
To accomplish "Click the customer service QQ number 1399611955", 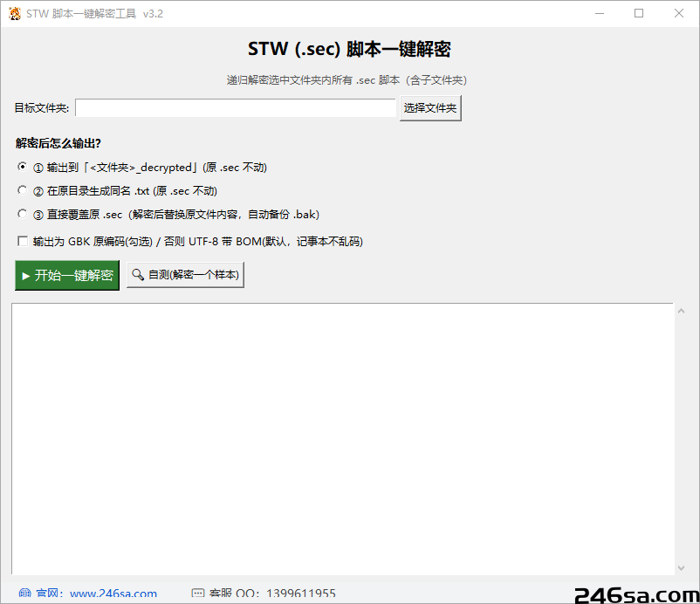I will click(301, 594).
